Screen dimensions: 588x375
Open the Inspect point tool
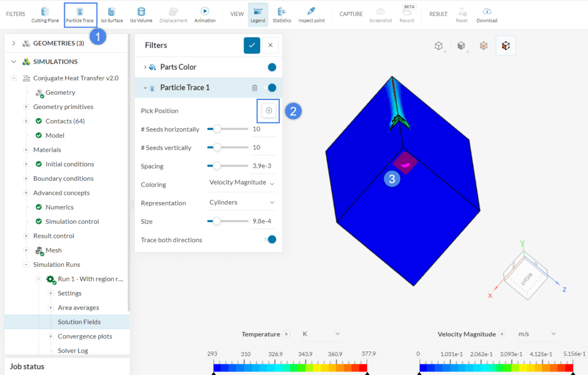[311, 14]
